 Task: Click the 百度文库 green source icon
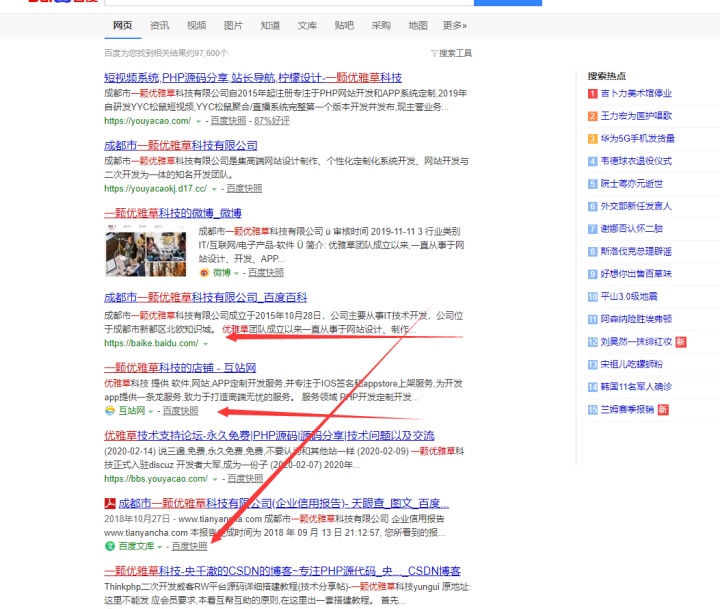coord(110,547)
